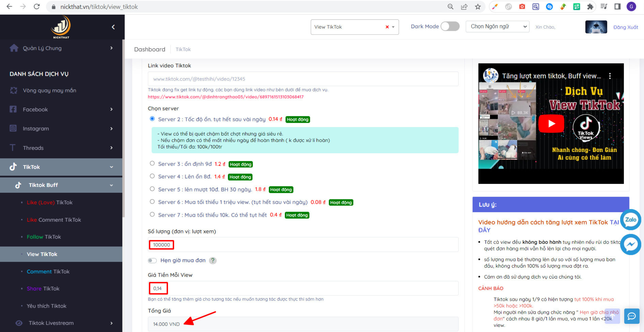Screen dimensions: 644x332
Task: Open the Messenger chat bubble
Action: coord(630,244)
